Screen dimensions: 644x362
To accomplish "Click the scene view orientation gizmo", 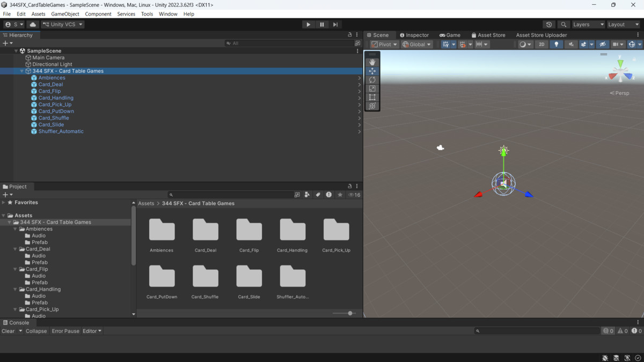I will 620,71.
